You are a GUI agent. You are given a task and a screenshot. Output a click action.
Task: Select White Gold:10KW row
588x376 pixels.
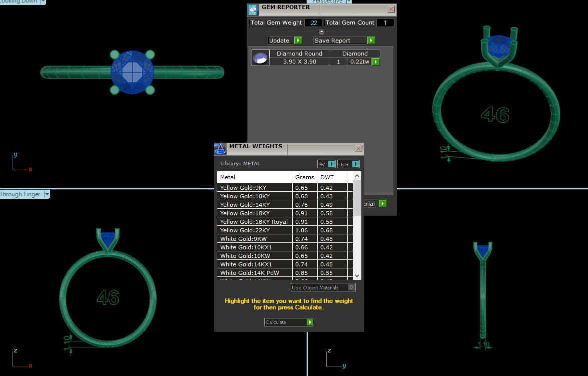click(x=254, y=256)
